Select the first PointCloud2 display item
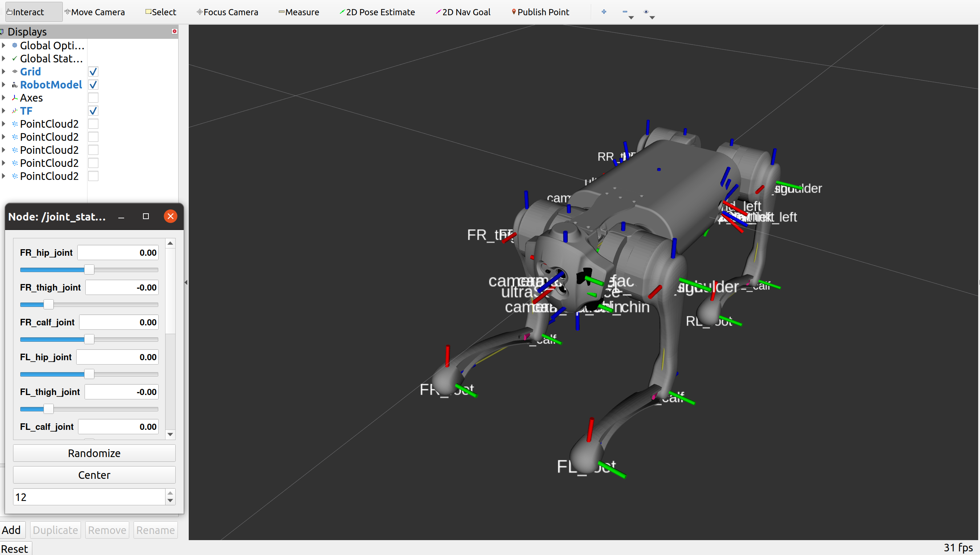The image size is (980, 555). click(x=49, y=124)
